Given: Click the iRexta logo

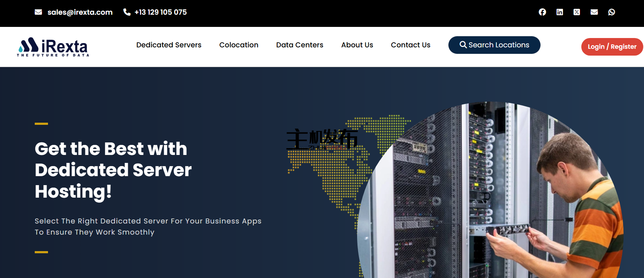Looking at the screenshot, I should (x=53, y=47).
